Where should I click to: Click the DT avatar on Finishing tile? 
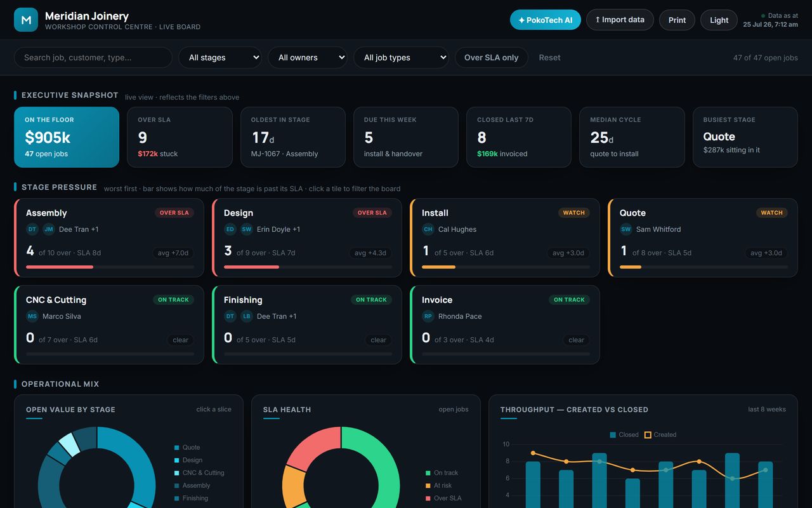tap(230, 316)
